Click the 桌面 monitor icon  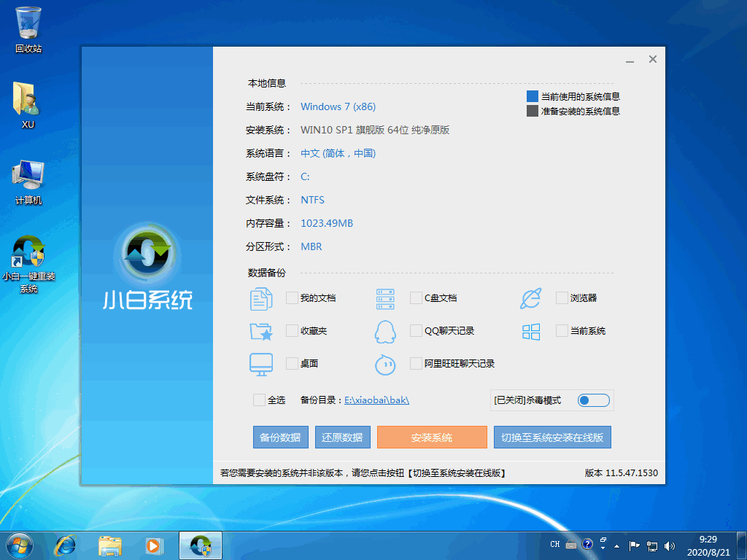[x=261, y=363]
